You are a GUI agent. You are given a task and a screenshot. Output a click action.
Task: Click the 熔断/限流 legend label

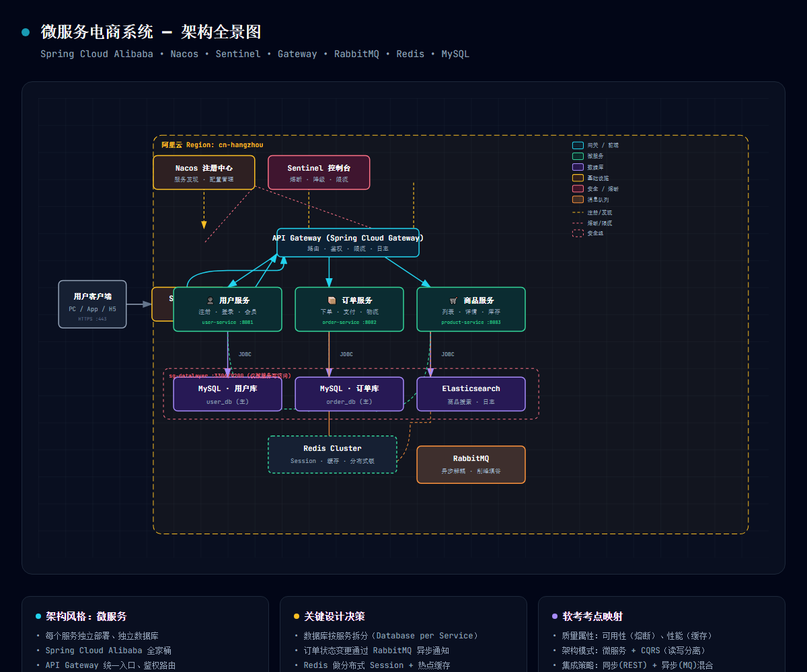coord(600,223)
